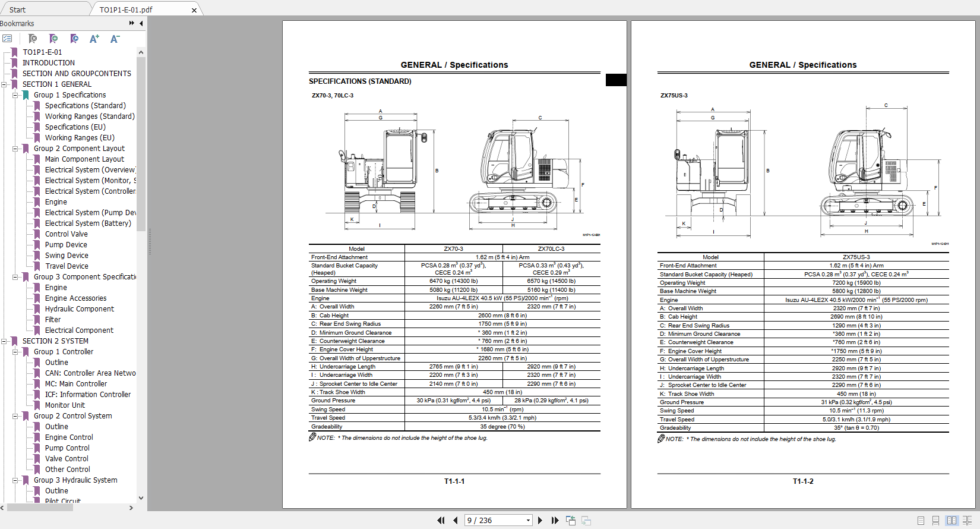Collapse Group 1 Specifications bookmark
Viewport: 980px width, 529px height.
tap(15, 95)
